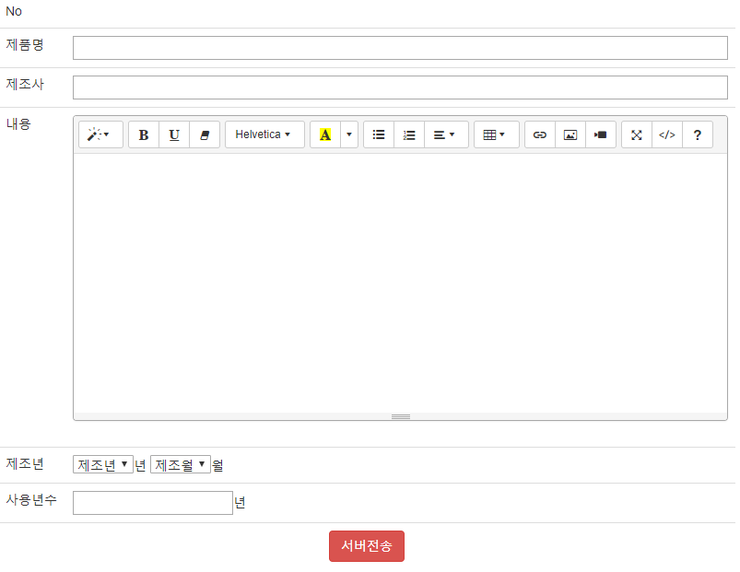Open the paragraph alignment menu

(446, 135)
